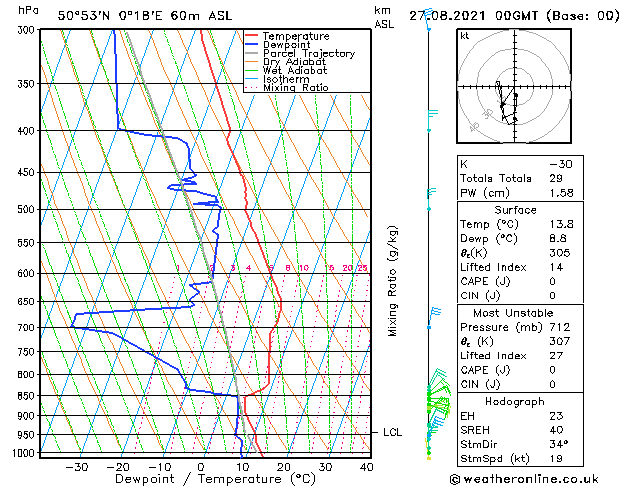Click the Most Unstable Pressure value 712
This screenshot has width=629, height=486.
(x=560, y=327)
